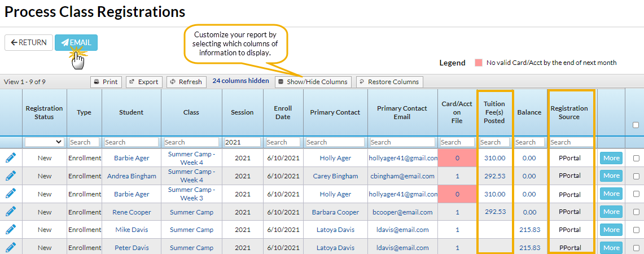Open More for Barbie Ager Week 3
Viewport: 644px width, 254px height.
point(611,194)
